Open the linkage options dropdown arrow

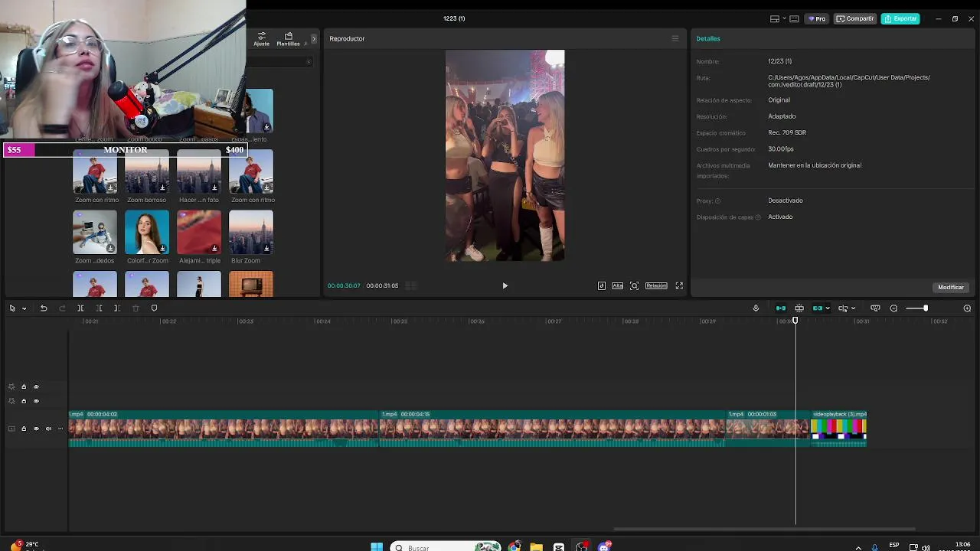[828, 308]
